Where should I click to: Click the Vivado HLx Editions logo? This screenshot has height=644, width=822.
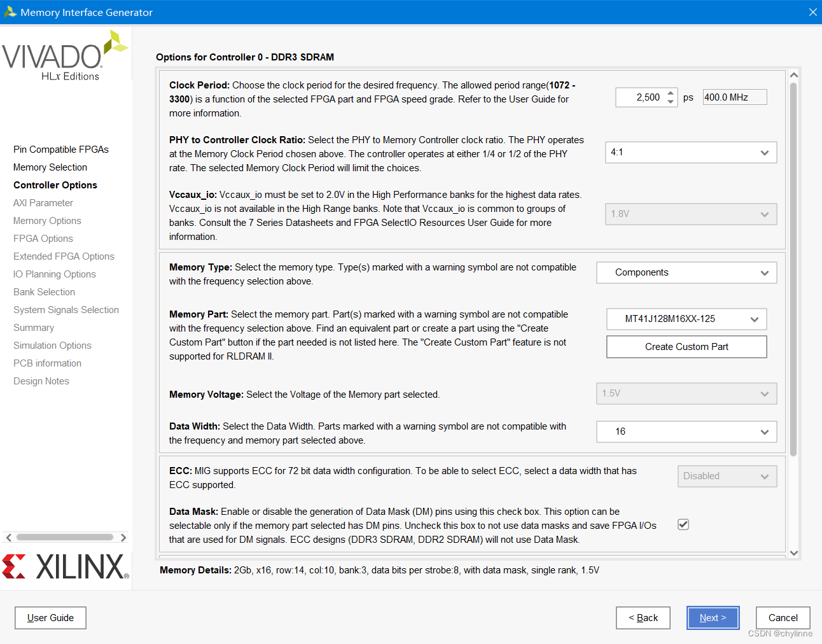(x=66, y=57)
